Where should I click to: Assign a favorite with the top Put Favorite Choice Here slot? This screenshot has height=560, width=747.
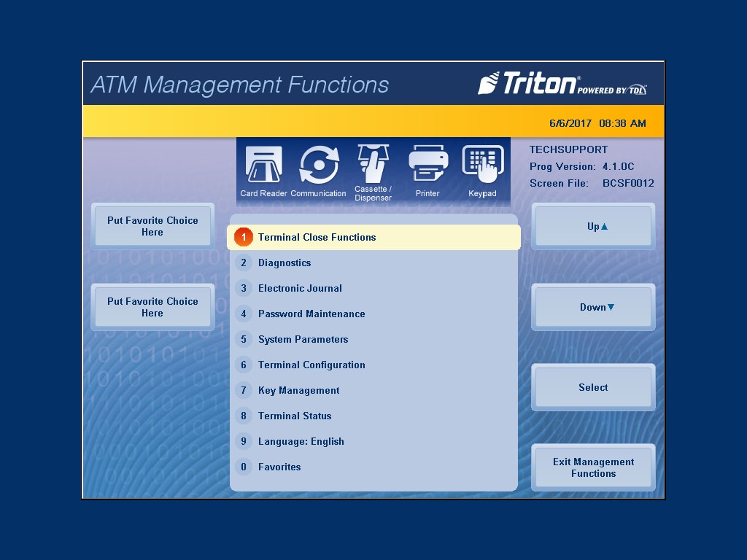click(152, 225)
